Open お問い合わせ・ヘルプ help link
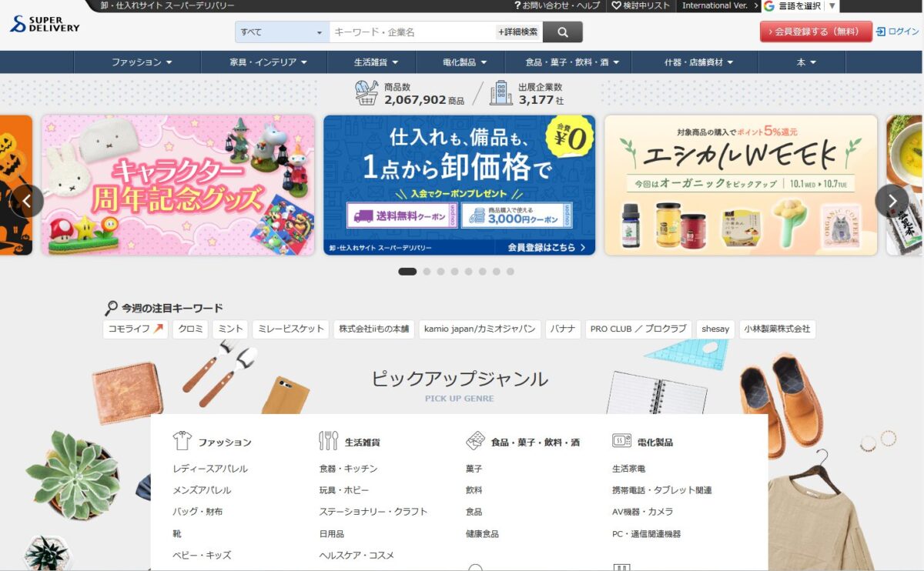 (557, 5)
